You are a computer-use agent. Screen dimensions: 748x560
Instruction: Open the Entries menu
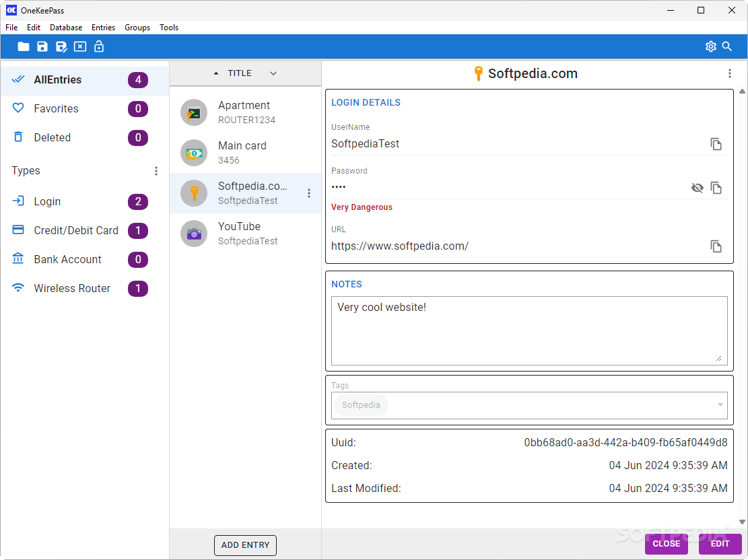(x=104, y=28)
